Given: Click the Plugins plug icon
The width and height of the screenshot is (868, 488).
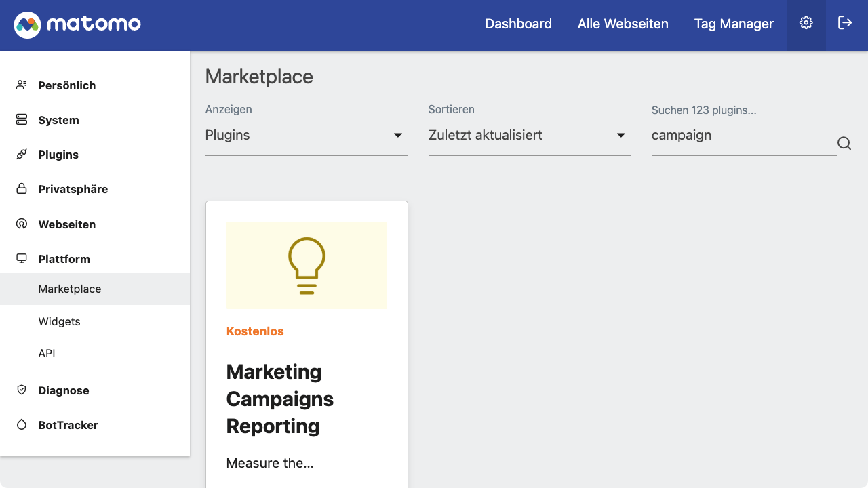Looking at the screenshot, I should pos(22,154).
